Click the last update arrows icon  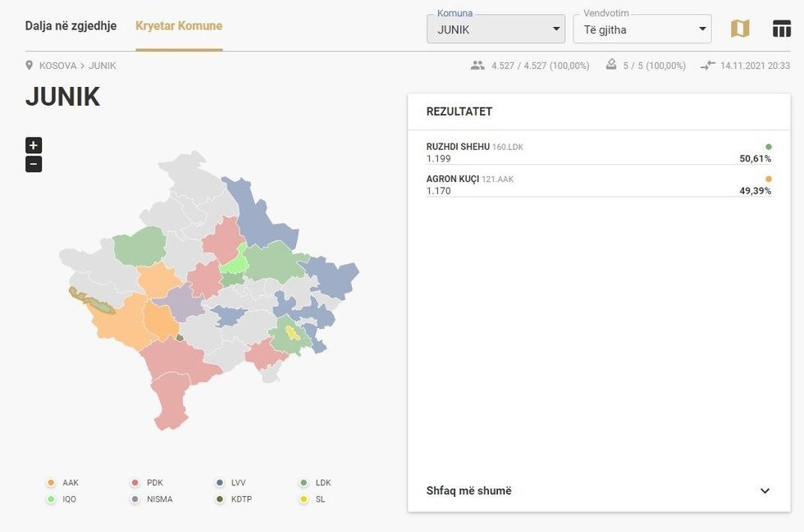(x=708, y=66)
